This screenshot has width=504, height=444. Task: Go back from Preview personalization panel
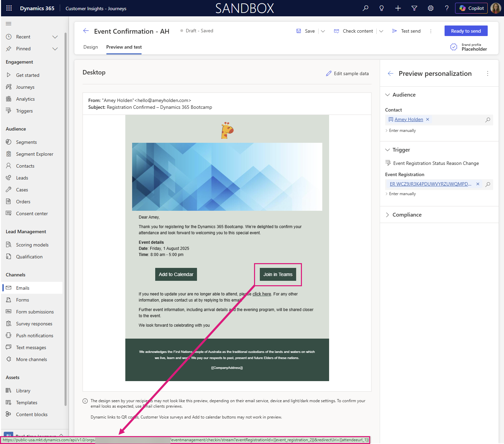tap(391, 73)
